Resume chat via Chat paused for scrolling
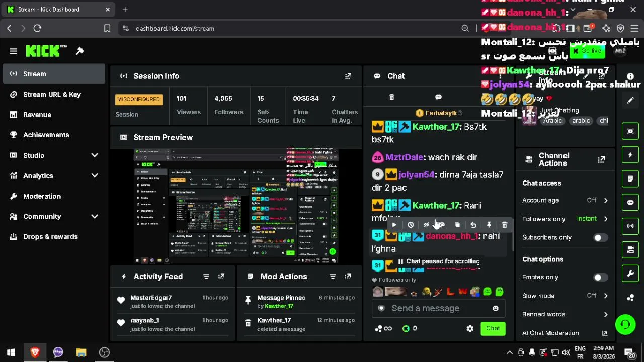This screenshot has width=644, height=362. click(x=439, y=261)
